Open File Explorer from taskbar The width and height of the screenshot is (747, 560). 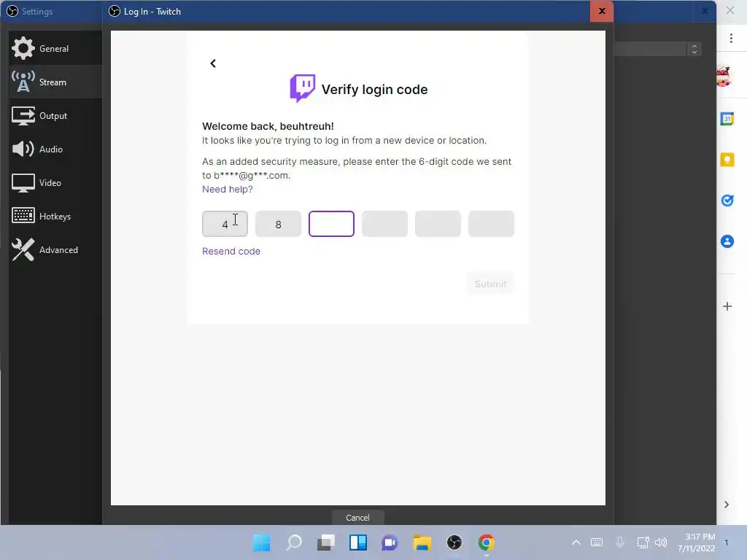click(422, 542)
